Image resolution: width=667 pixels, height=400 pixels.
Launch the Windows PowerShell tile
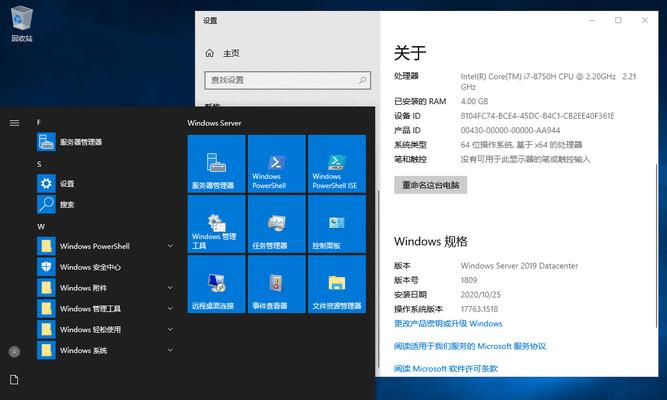276,164
